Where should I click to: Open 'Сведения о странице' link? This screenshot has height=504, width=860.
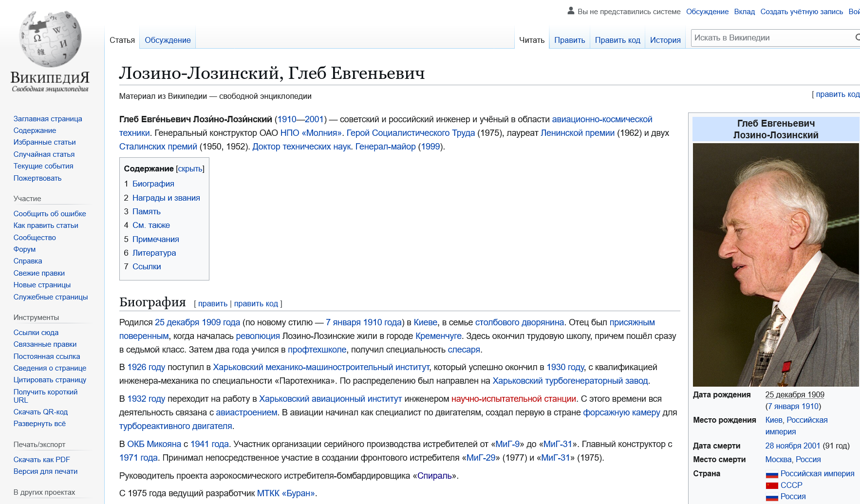[50, 368]
